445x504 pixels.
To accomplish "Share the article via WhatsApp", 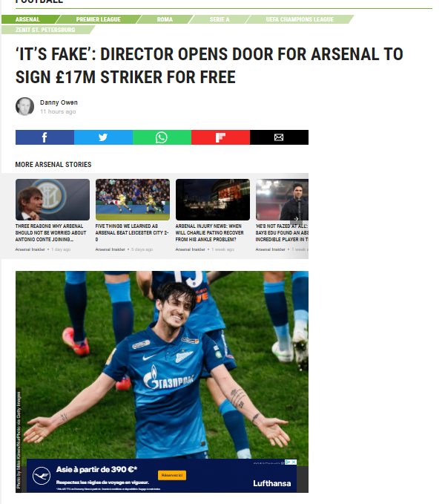I will (162, 137).
